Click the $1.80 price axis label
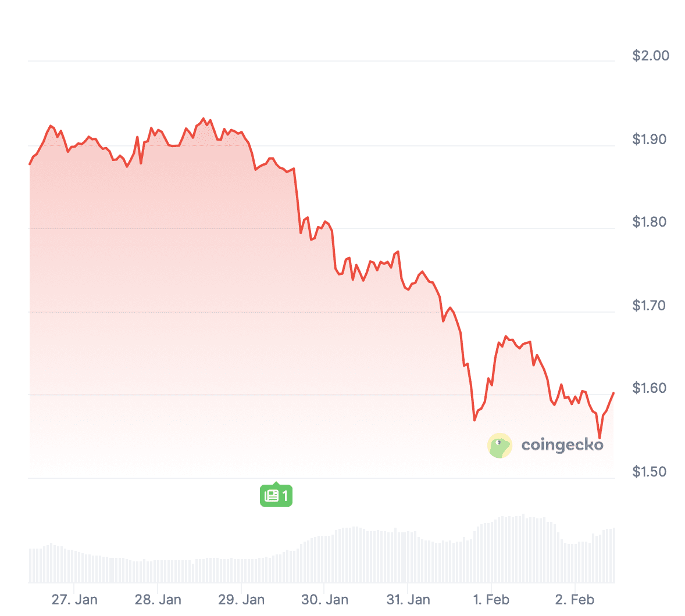The width and height of the screenshot is (685, 616). pyautogui.click(x=649, y=222)
